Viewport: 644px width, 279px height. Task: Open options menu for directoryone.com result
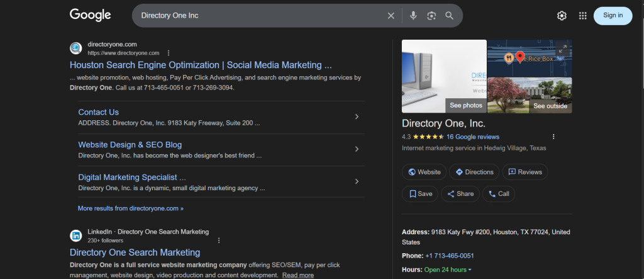(169, 53)
